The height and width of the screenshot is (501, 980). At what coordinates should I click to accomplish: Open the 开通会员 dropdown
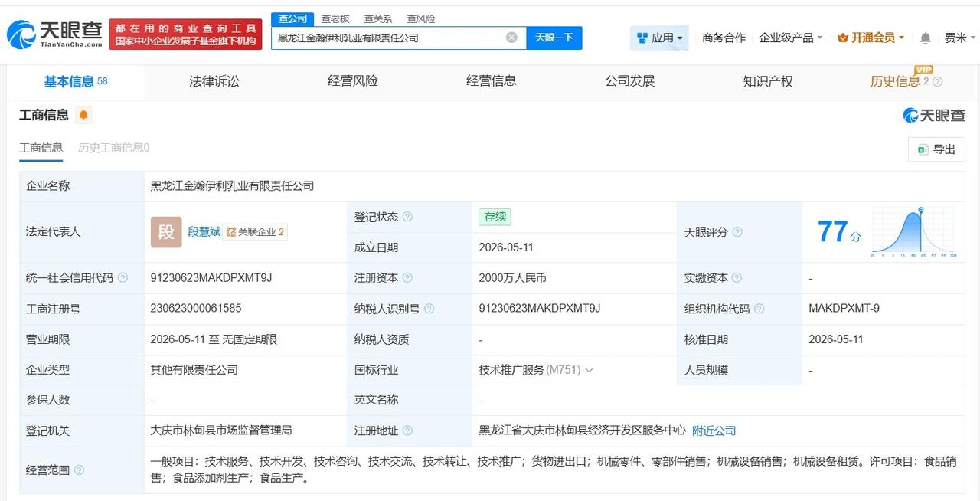pos(871,38)
